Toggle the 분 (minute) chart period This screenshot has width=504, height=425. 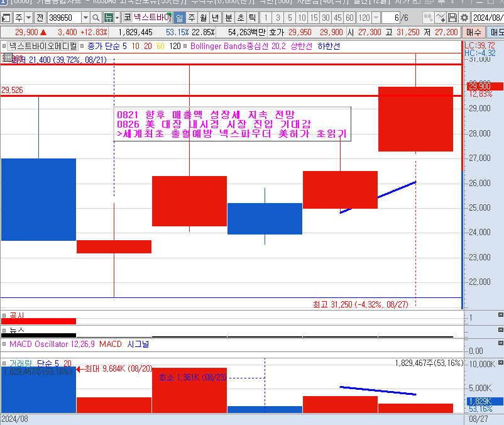(x=228, y=18)
